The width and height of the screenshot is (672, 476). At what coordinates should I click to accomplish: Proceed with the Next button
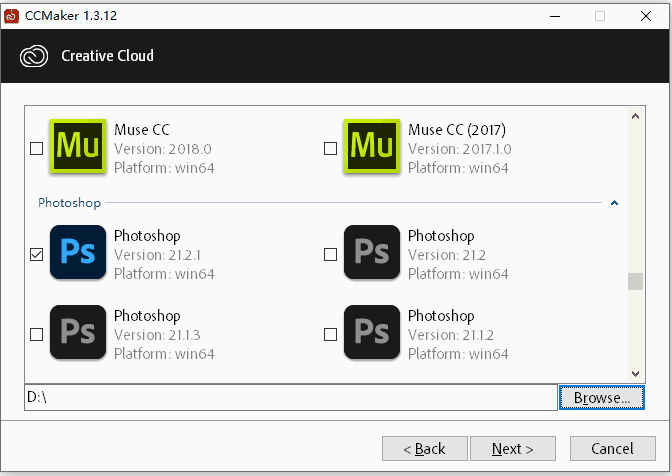pyautogui.click(x=513, y=449)
